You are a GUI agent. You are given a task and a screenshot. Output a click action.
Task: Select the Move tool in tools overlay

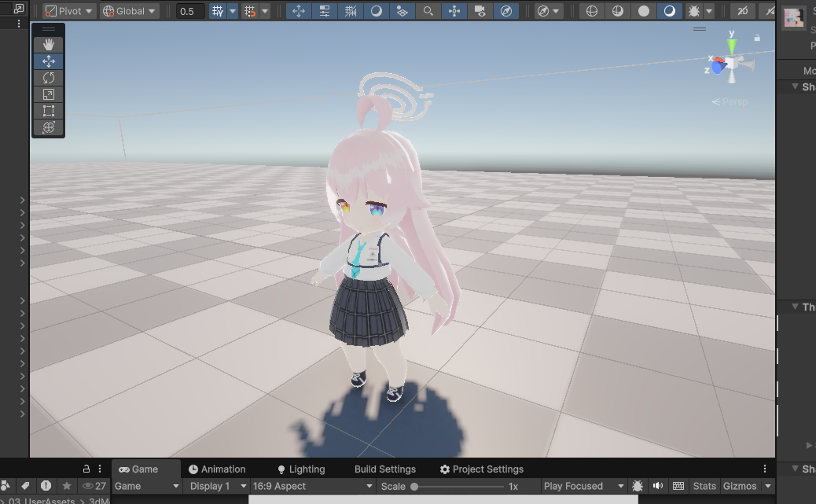[49, 61]
